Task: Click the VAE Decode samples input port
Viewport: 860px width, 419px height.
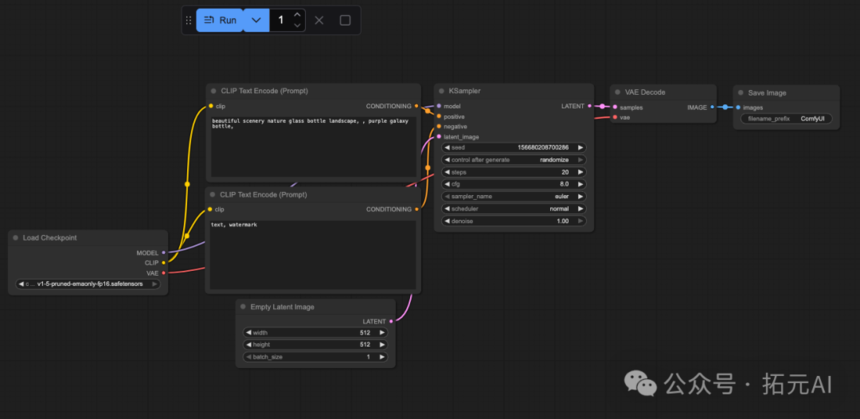Action: pos(615,107)
